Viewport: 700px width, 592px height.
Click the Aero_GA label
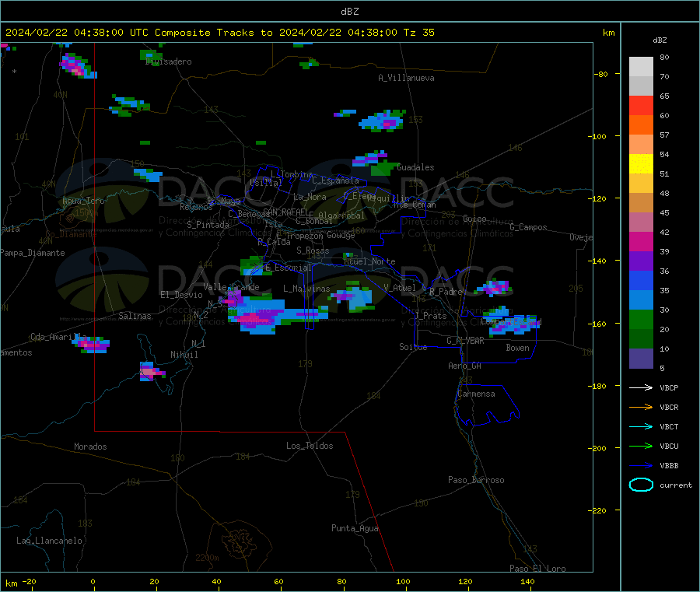[464, 366]
